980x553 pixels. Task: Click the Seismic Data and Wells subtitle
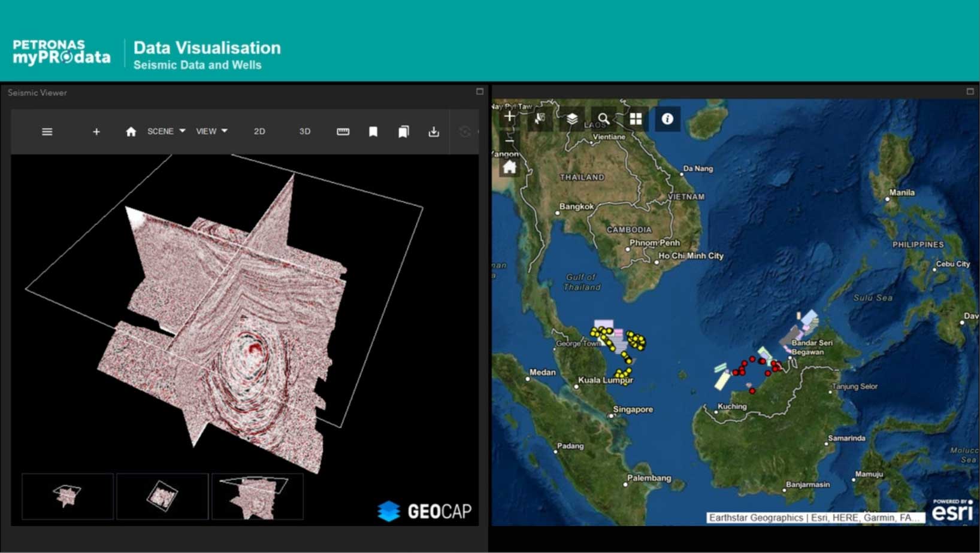[197, 65]
